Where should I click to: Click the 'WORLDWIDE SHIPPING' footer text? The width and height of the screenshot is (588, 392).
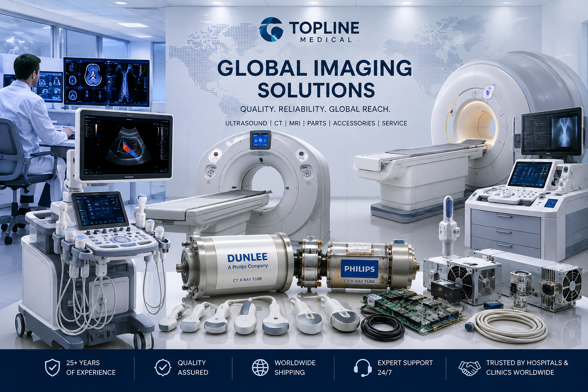coord(295,367)
